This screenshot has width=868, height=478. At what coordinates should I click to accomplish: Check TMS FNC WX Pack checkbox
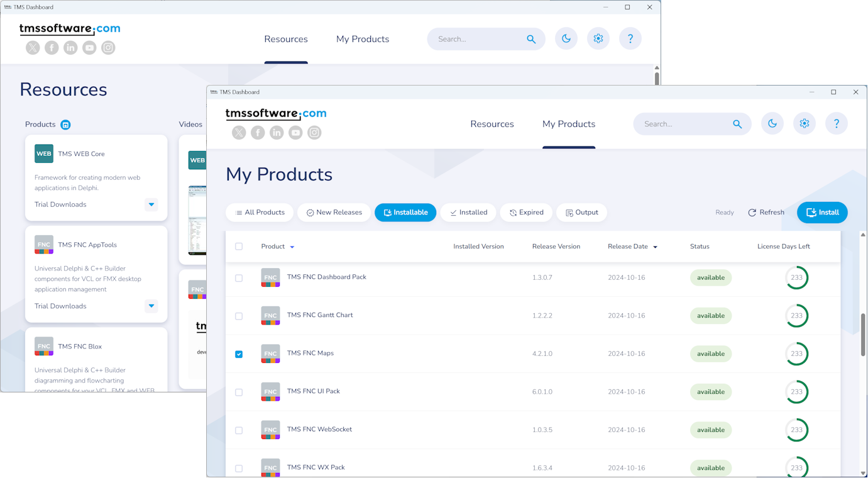point(239,469)
